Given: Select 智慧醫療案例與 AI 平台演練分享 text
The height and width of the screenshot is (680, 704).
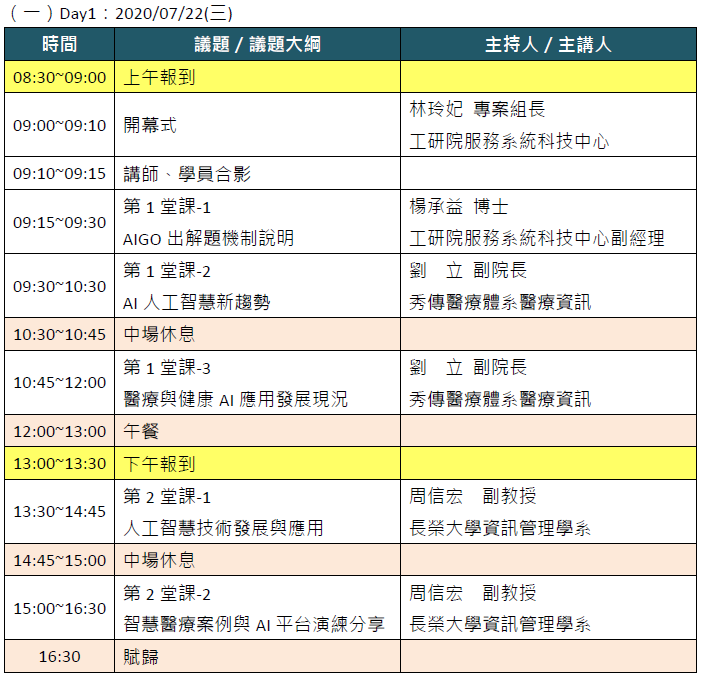Looking at the screenshot, I should coord(254,625).
